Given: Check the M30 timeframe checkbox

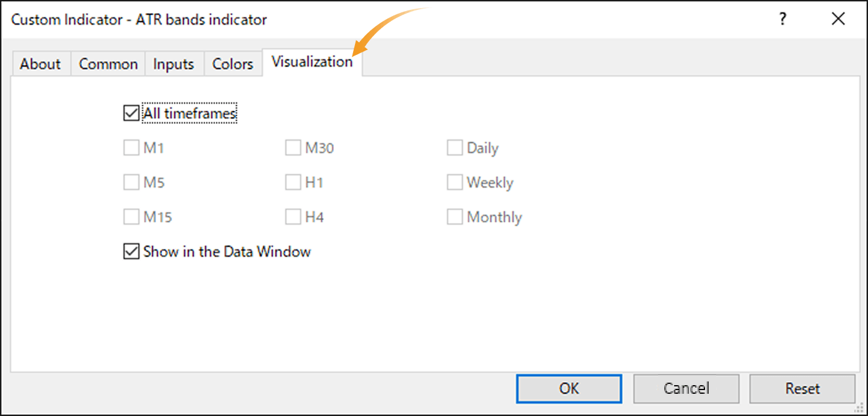Looking at the screenshot, I should [x=293, y=148].
